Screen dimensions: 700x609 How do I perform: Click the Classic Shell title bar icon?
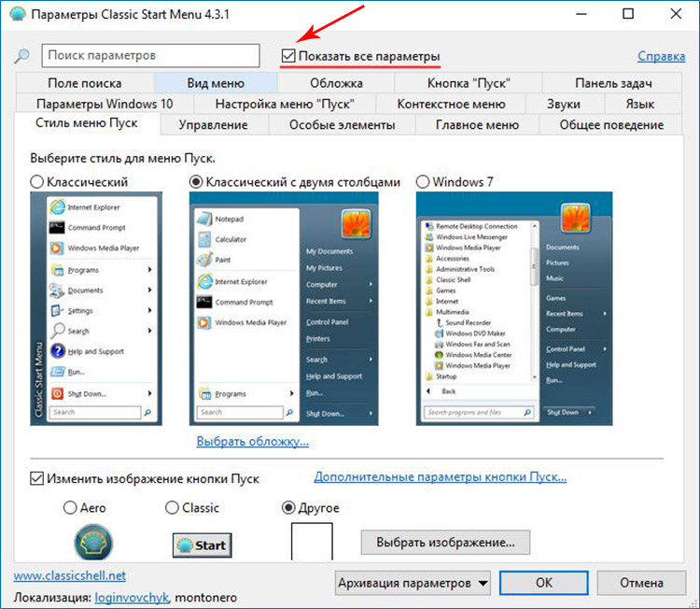point(18,14)
